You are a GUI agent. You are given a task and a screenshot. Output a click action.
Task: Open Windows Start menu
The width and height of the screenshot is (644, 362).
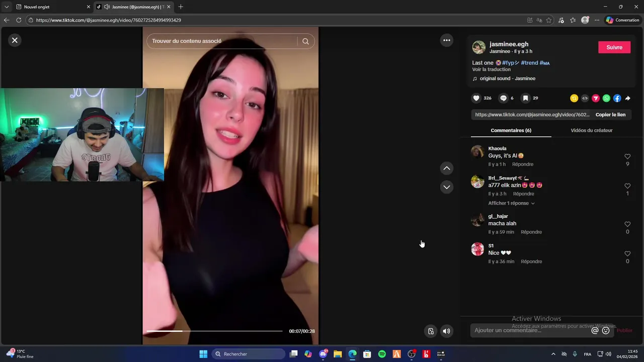coord(203,354)
